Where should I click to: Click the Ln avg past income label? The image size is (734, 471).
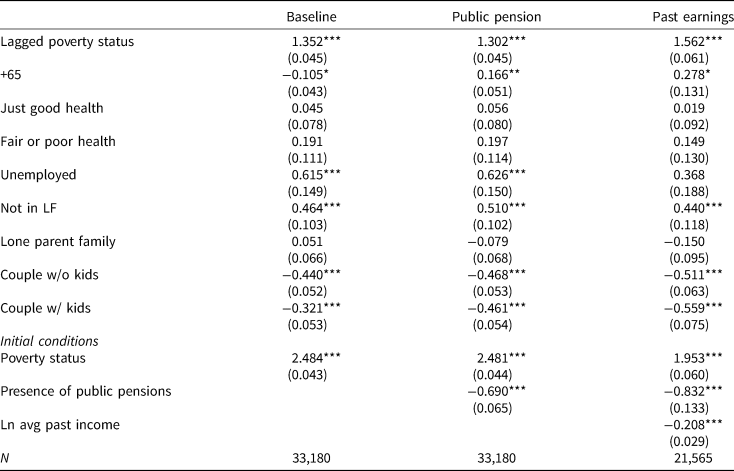click(59, 422)
